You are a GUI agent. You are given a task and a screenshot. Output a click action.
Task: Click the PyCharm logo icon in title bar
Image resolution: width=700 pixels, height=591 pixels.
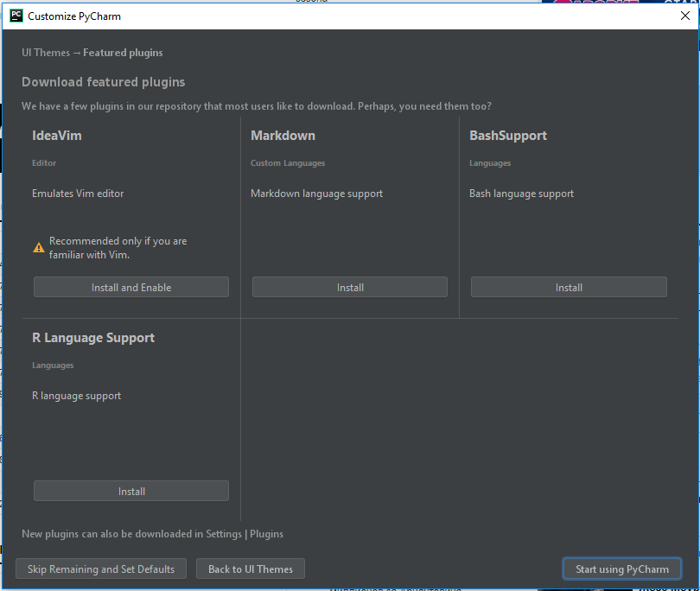16,16
